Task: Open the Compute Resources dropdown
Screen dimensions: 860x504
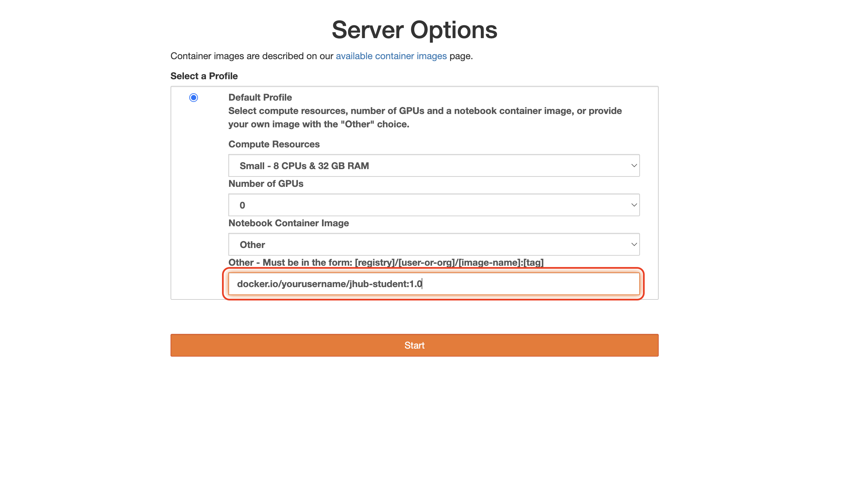Action: click(434, 165)
